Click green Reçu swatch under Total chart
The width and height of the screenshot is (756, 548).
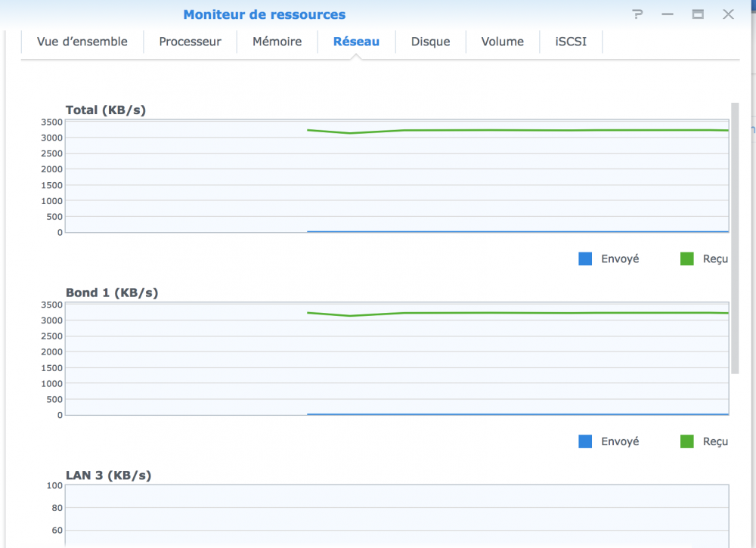[x=686, y=259]
